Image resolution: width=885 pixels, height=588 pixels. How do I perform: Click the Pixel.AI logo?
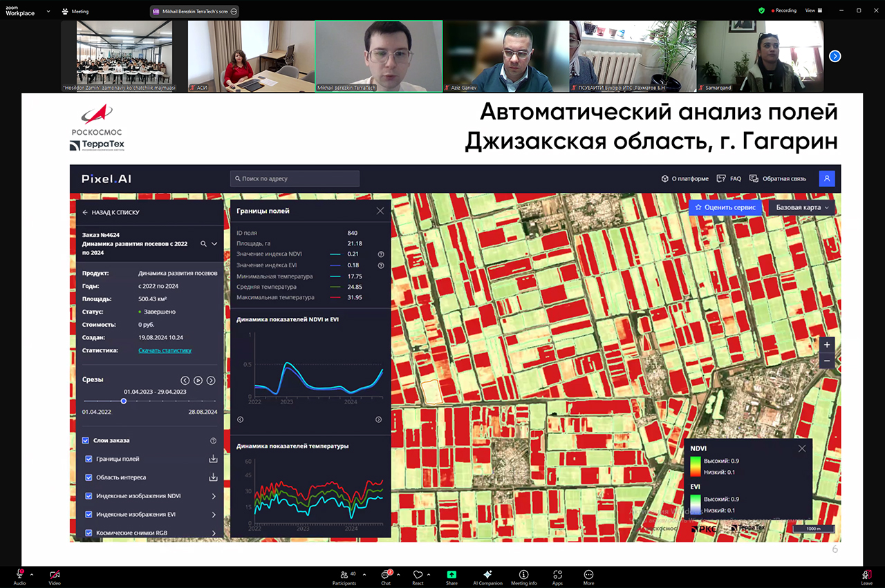[106, 178]
